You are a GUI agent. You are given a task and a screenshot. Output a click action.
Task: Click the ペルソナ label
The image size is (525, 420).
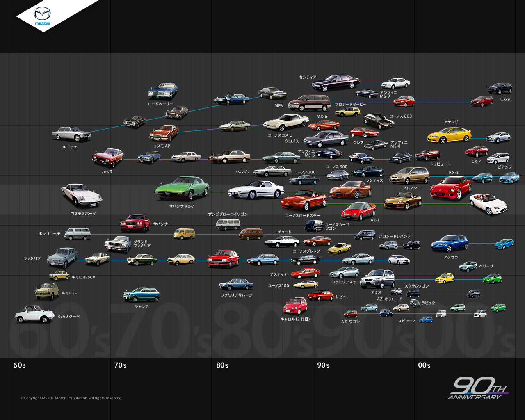coord(243,172)
